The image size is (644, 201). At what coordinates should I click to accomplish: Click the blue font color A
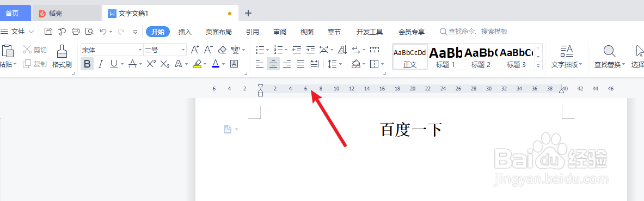(216, 64)
